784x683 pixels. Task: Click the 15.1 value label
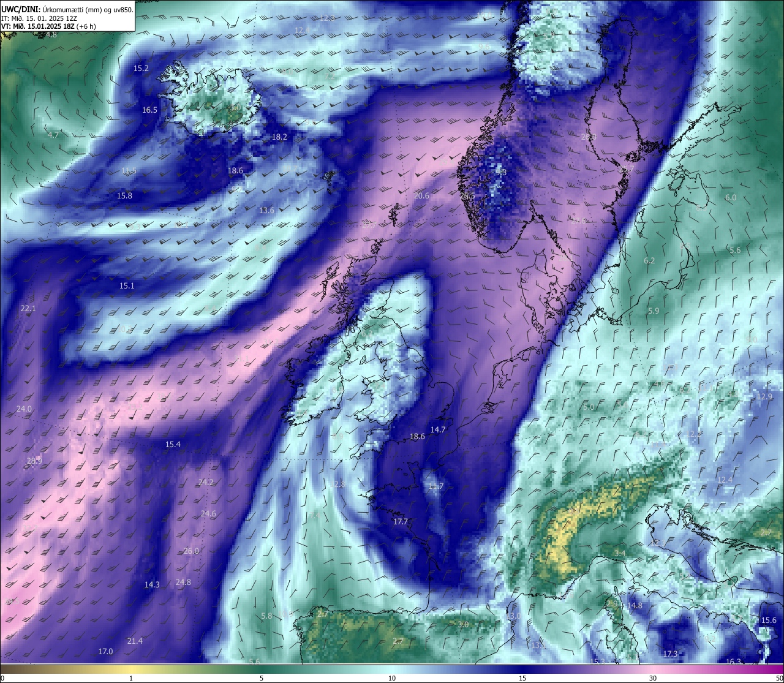point(127,286)
